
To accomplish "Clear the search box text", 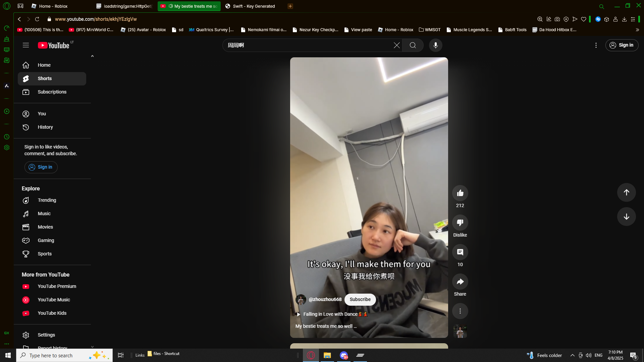I will pyautogui.click(x=396, y=45).
